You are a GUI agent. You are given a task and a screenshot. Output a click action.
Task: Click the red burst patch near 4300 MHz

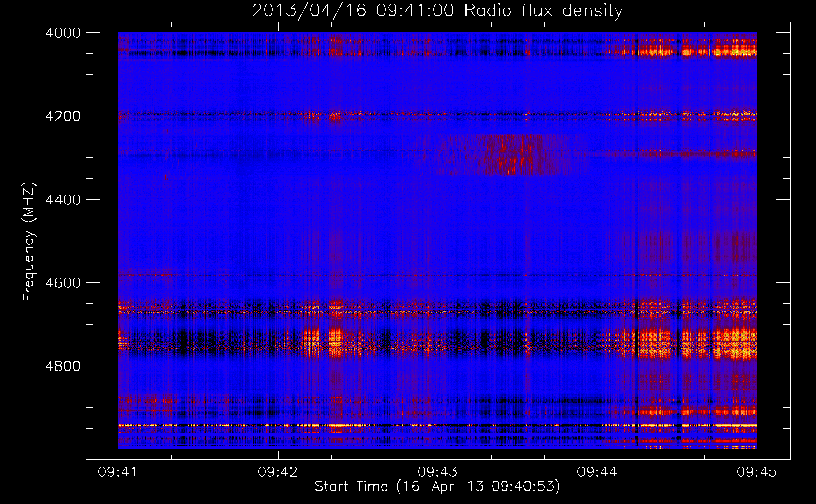[509, 154]
